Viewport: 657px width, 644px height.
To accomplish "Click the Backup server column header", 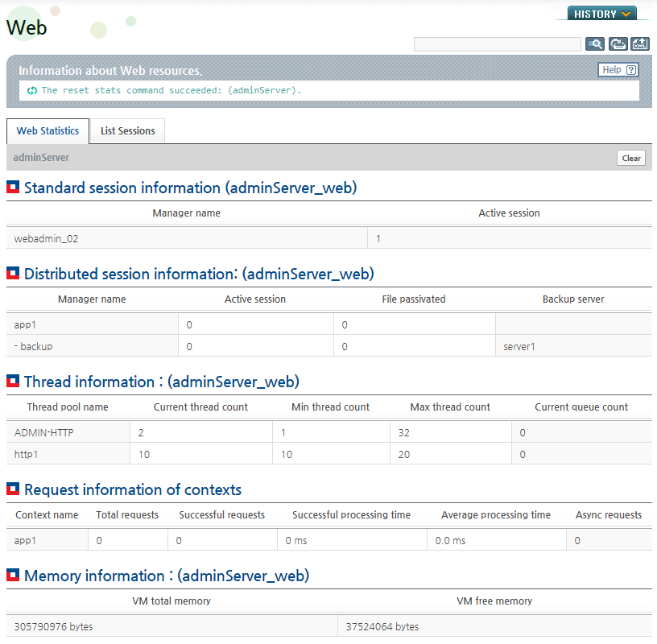I will tap(573, 299).
